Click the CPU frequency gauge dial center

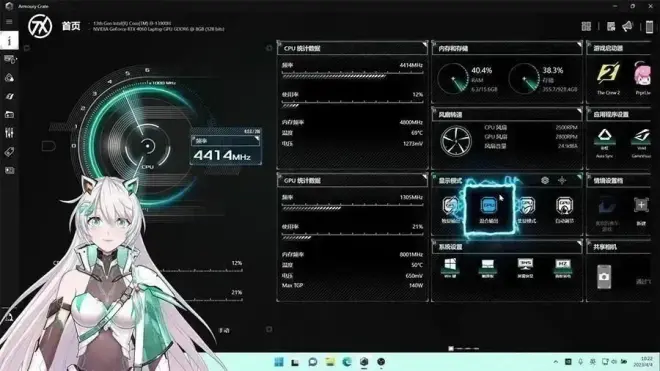pyautogui.click(x=148, y=146)
